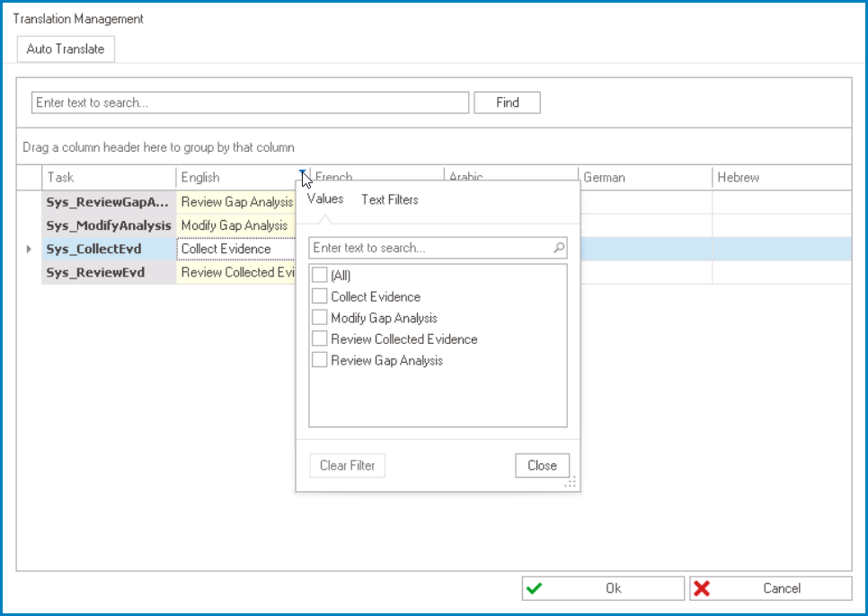
Task: Click the magnifier icon in the filter search box
Action: coord(559,248)
